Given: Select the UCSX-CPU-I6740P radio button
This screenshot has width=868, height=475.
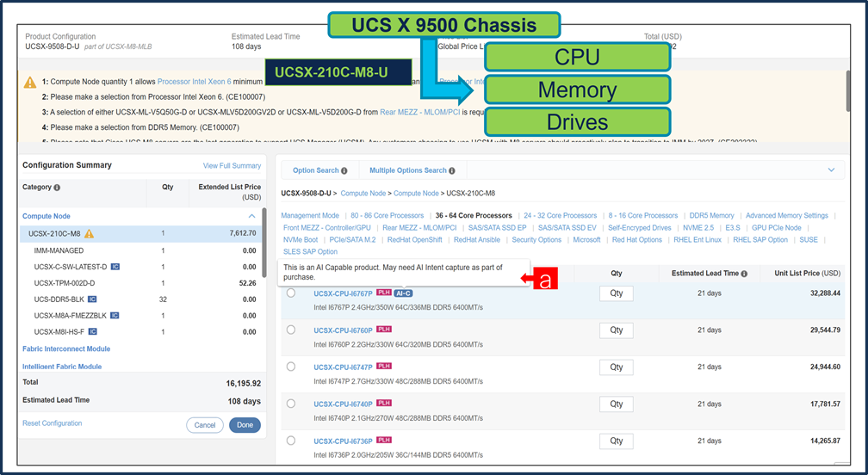Looking at the screenshot, I should [291, 404].
